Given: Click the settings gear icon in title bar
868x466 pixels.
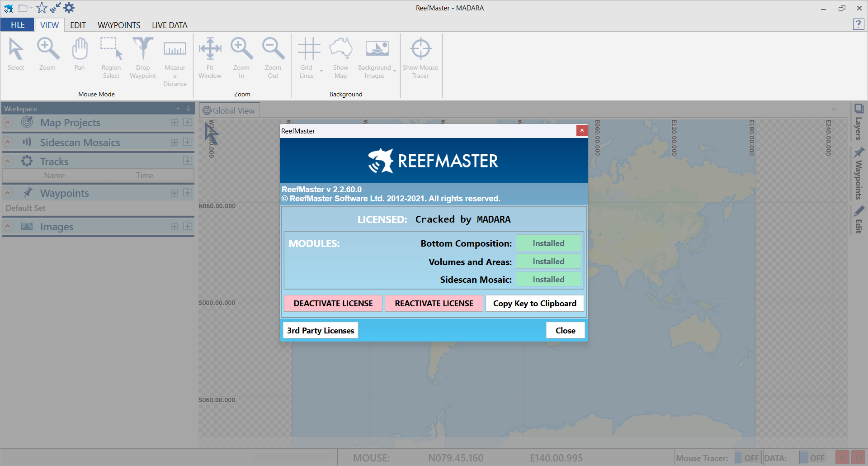Looking at the screenshot, I should click(69, 8).
